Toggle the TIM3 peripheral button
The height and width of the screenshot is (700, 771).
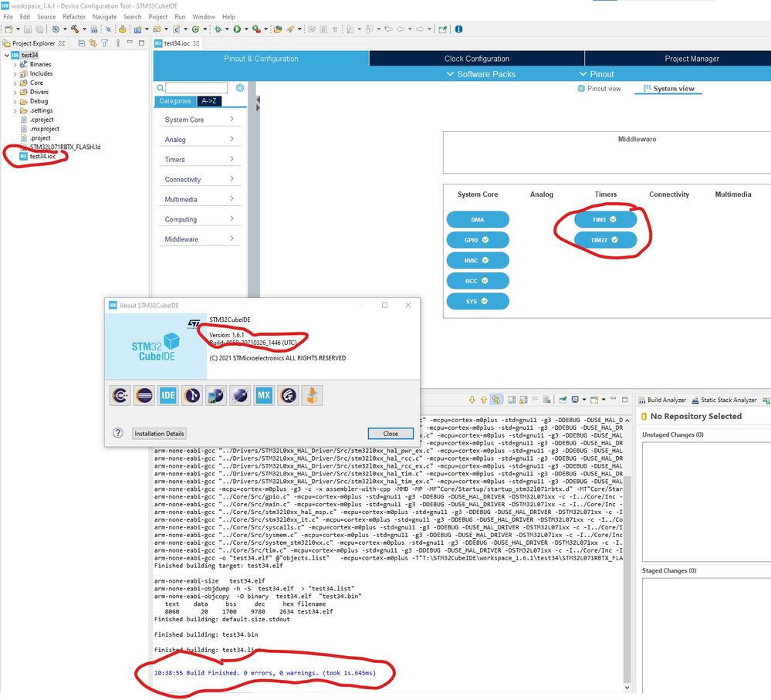point(605,219)
